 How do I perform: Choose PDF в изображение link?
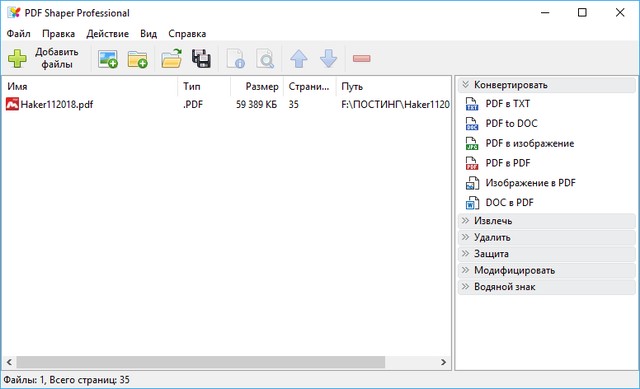530,143
